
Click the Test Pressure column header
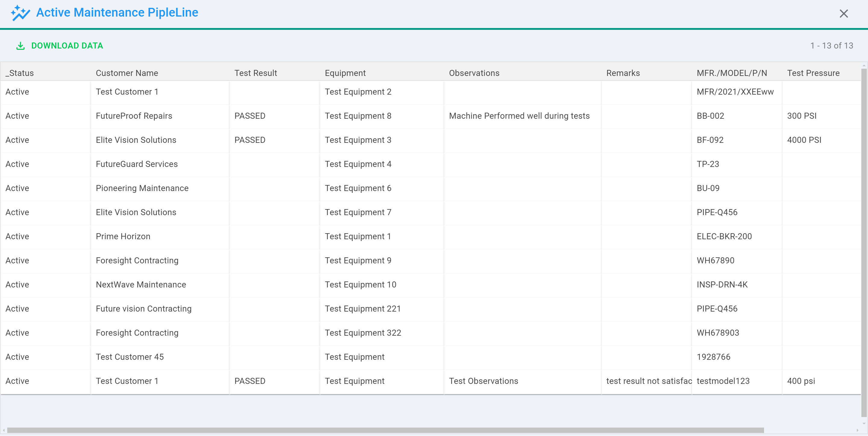(813, 73)
